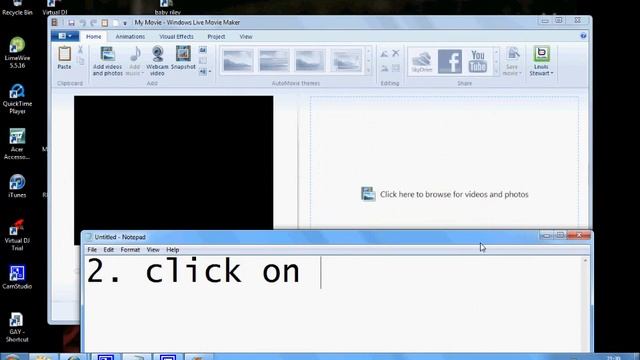Click the Paste button in Clipboard group
The width and height of the screenshot is (640, 360).
64,58
